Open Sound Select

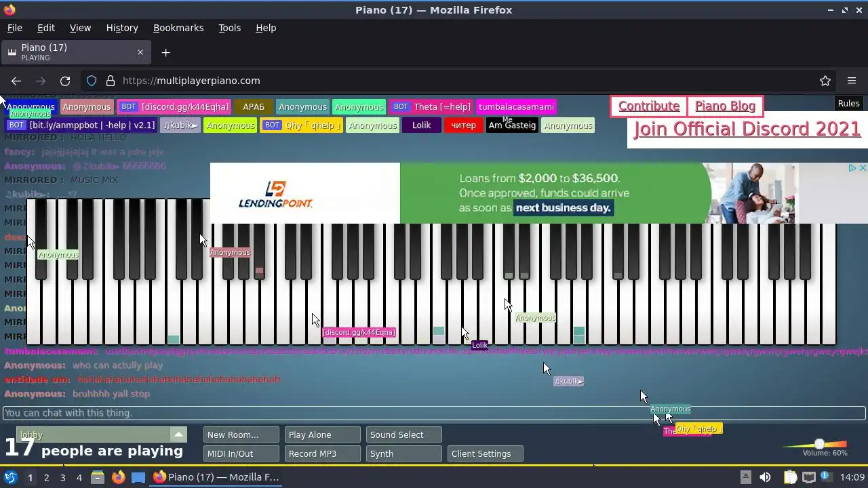point(403,434)
